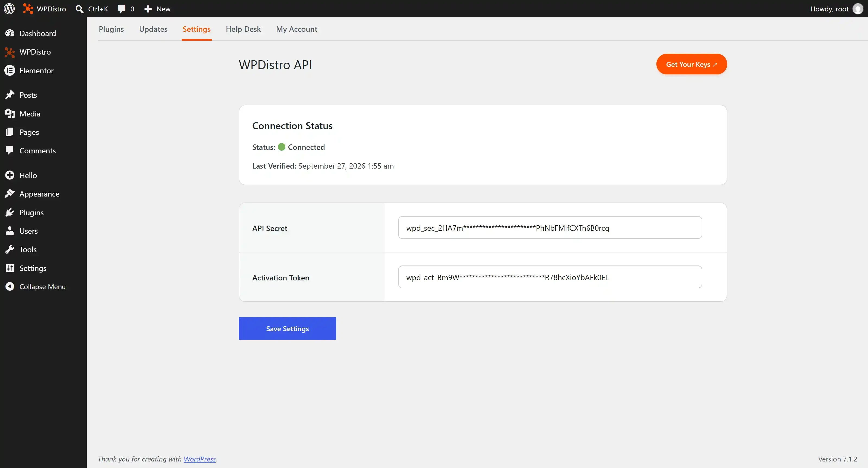Click Collapse Menu label in the sidebar
Image resolution: width=868 pixels, height=468 pixels.
pos(43,287)
